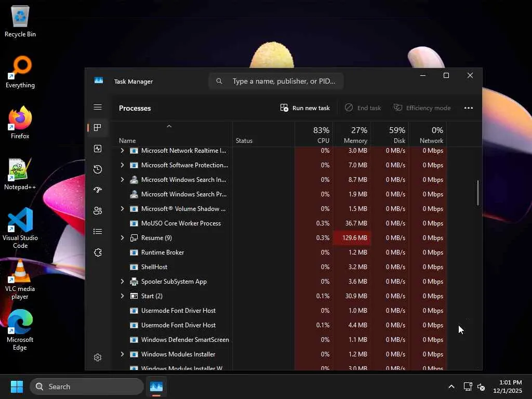This screenshot has width=532, height=399.
Task: Click the Resume process group icon
Action: pos(134,238)
